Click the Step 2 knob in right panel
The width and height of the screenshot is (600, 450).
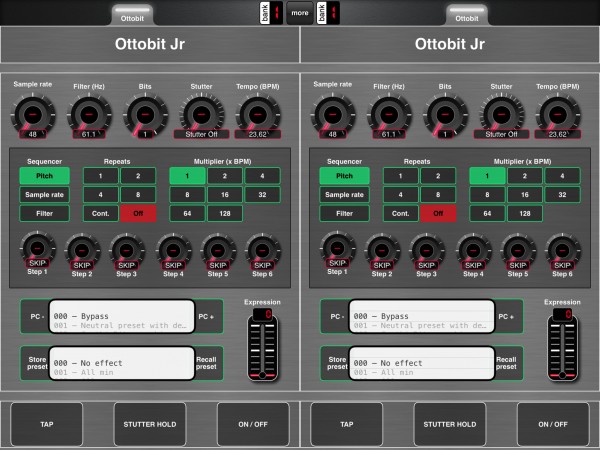382,251
